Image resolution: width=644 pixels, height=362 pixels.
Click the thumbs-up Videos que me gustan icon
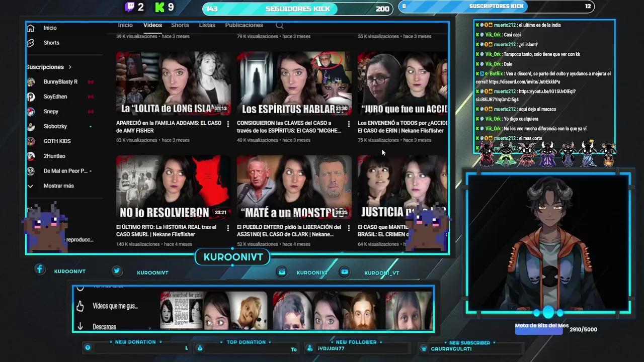80,306
